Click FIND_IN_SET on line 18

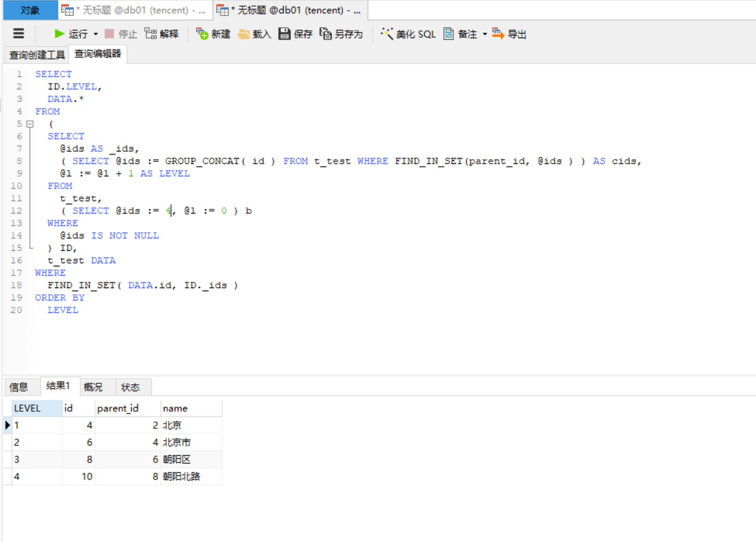82,285
